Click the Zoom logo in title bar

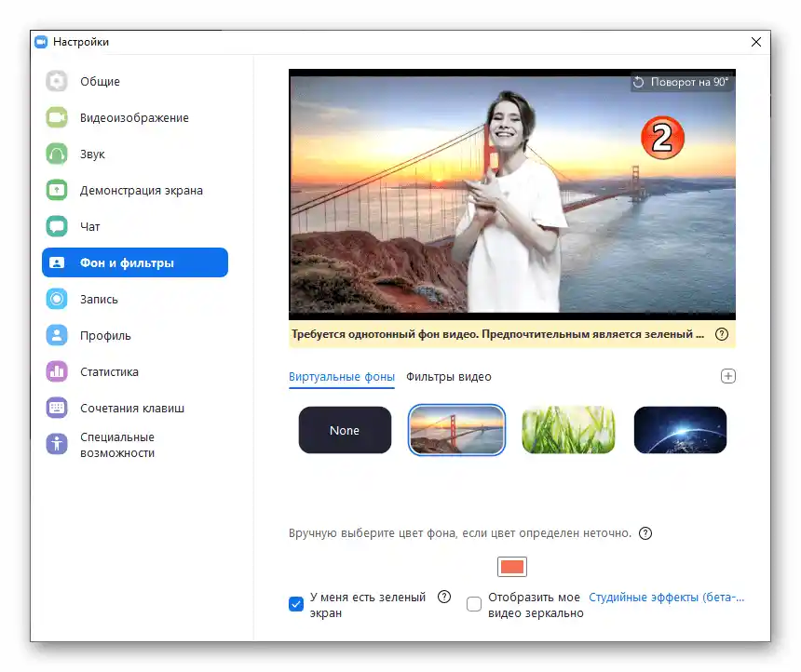coord(41,42)
